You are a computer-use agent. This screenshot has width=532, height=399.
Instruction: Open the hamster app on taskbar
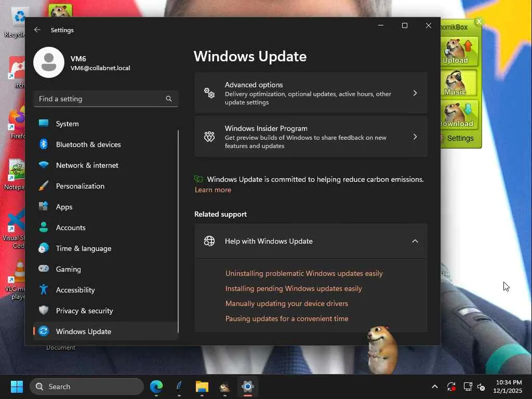224,387
